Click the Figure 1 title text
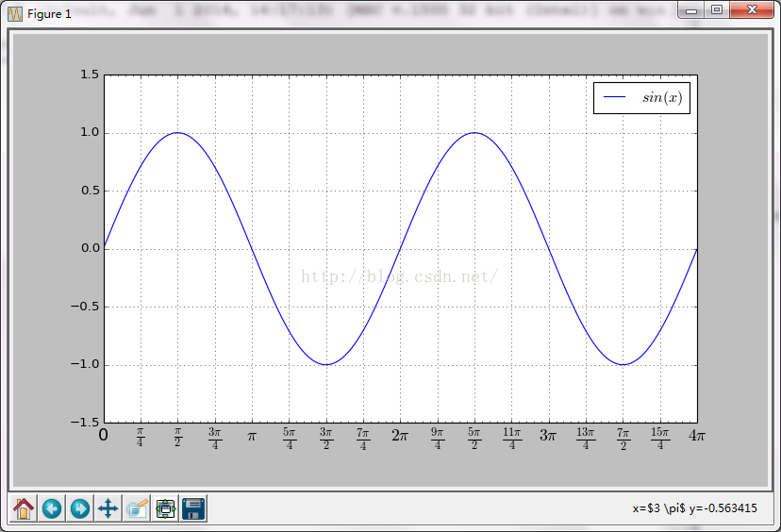 coord(49,14)
